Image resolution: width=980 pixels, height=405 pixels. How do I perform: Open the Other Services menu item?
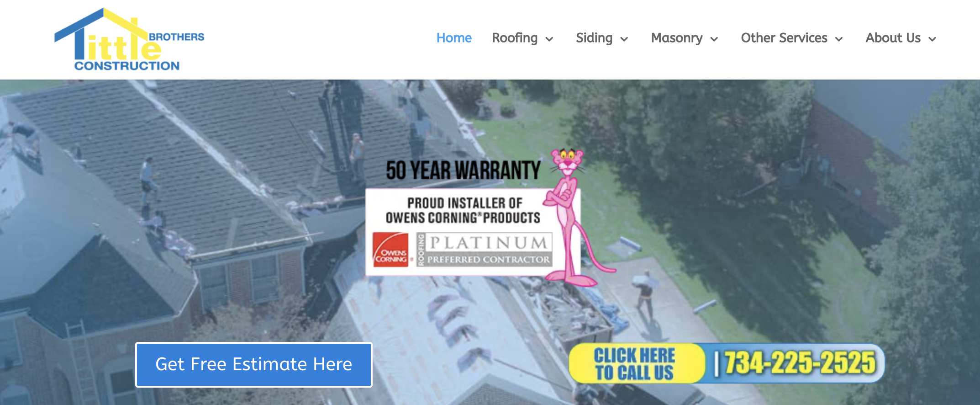point(784,38)
